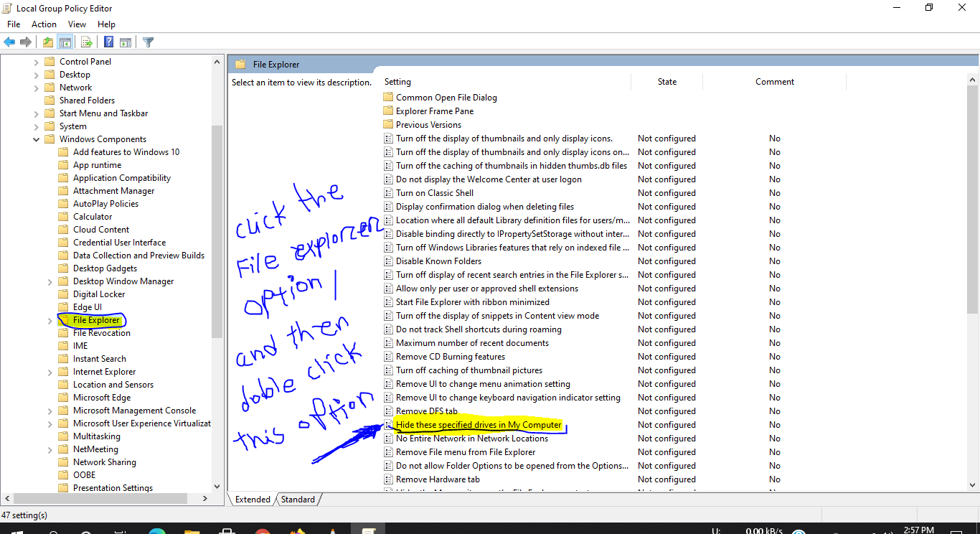Open the Action menu
Screen dimensions: 980x534
tap(44, 24)
